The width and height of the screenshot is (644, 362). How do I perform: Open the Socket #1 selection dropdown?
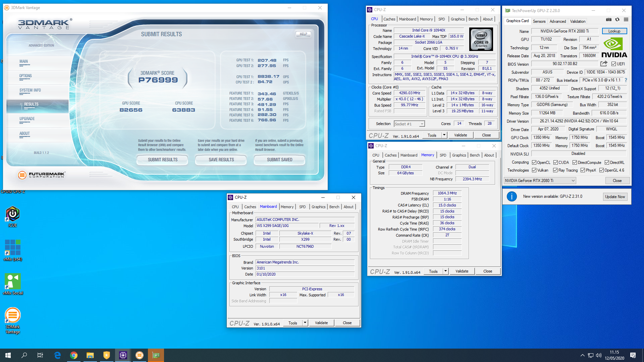pyautogui.click(x=409, y=124)
